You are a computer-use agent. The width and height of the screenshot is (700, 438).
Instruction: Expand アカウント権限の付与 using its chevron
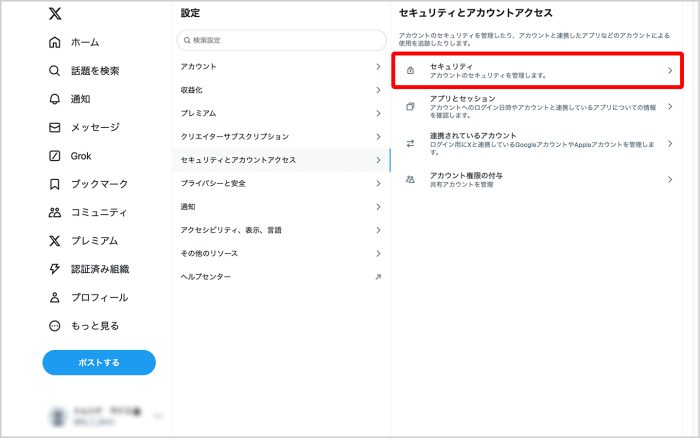670,179
